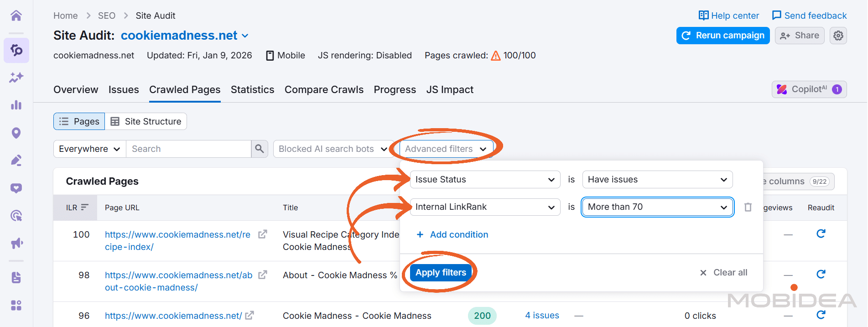The width and height of the screenshot is (868, 327).
Task: Click Add condition
Action: [x=452, y=234]
